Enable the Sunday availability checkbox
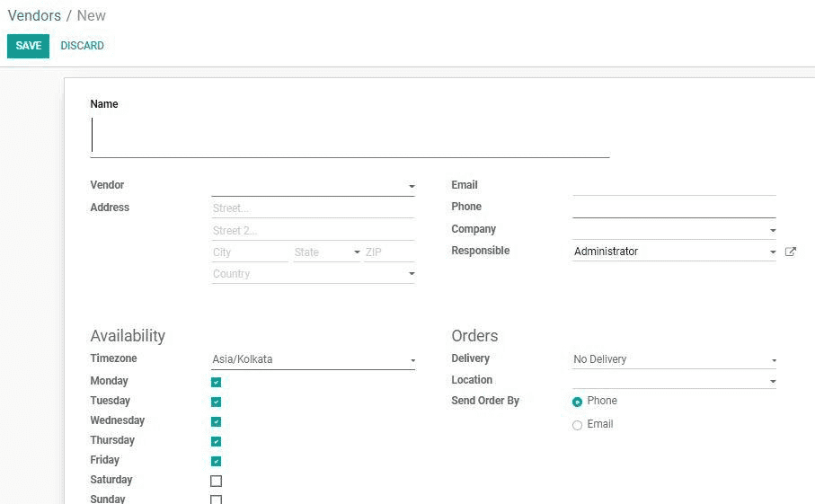 217,500
